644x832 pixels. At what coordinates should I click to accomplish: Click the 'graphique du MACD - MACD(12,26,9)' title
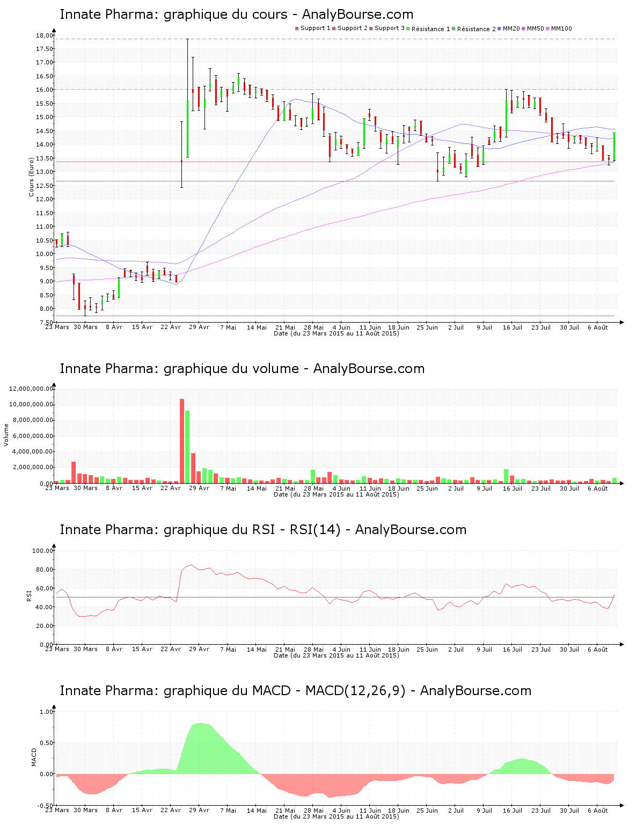295,691
